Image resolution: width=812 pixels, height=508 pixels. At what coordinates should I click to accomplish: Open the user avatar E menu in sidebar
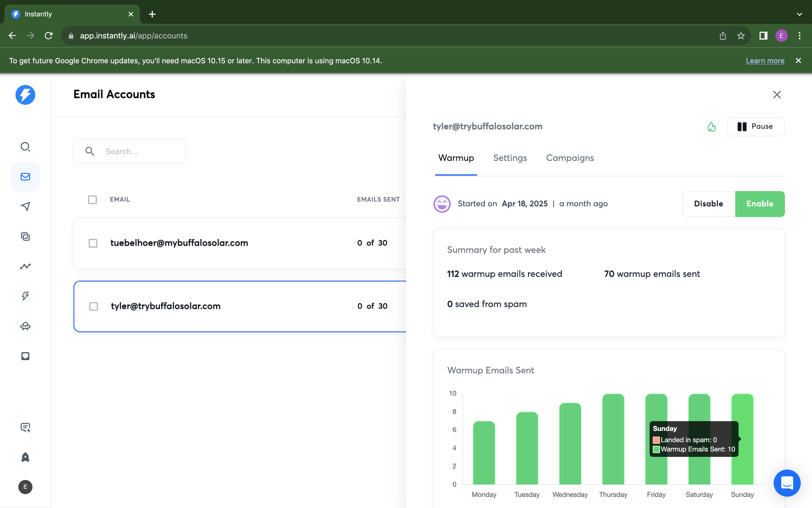pyautogui.click(x=25, y=487)
